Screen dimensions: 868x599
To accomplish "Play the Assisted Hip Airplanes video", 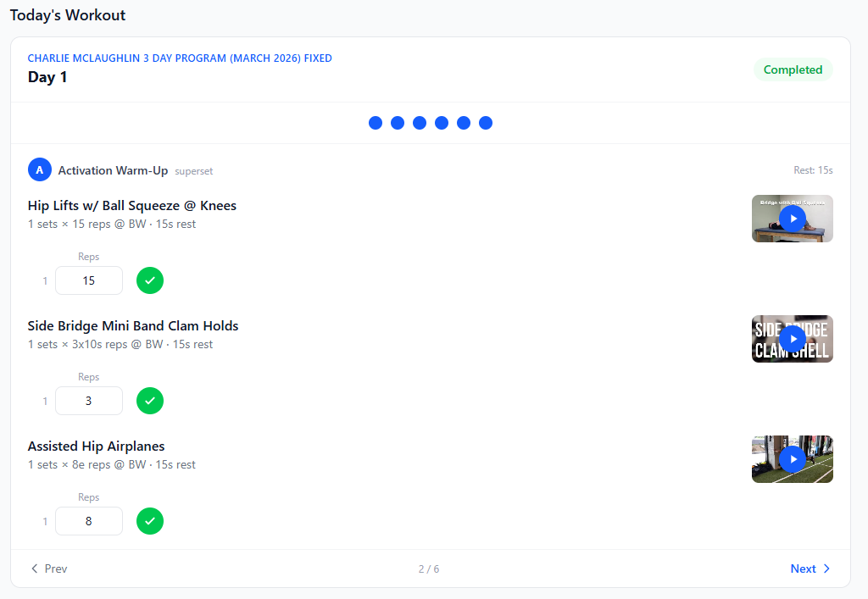I will pyautogui.click(x=792, y=458).
